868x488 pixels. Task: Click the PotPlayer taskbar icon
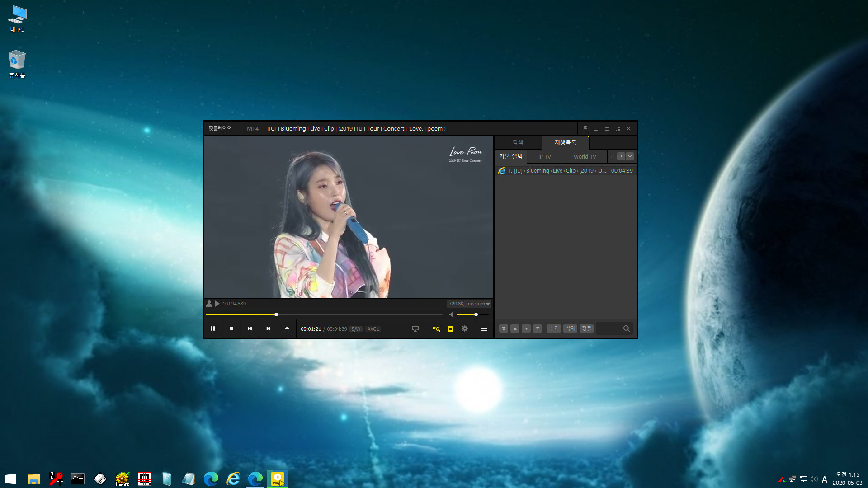coord(278,479)
